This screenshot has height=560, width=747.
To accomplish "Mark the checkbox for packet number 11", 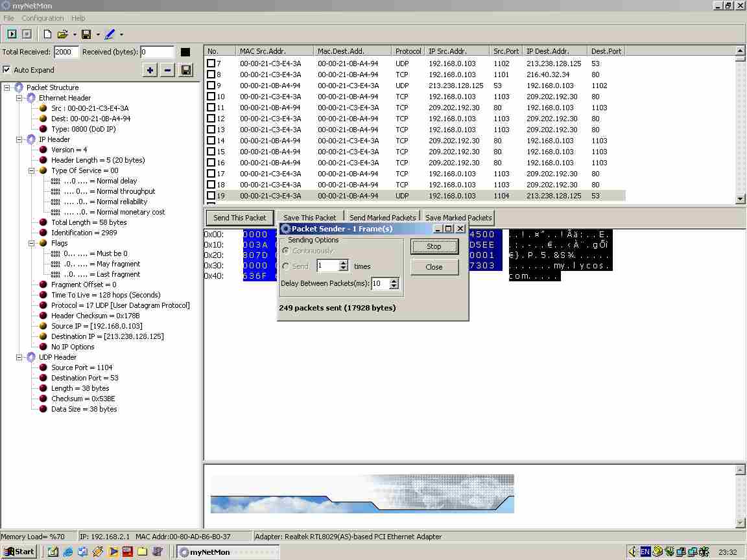I will (209, 107).
